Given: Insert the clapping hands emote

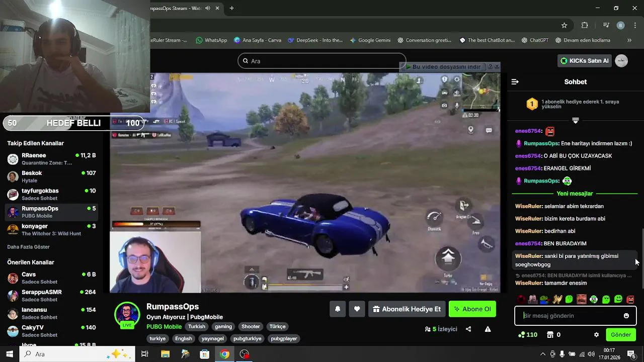Looking at the screenshot, I should 557,299.
